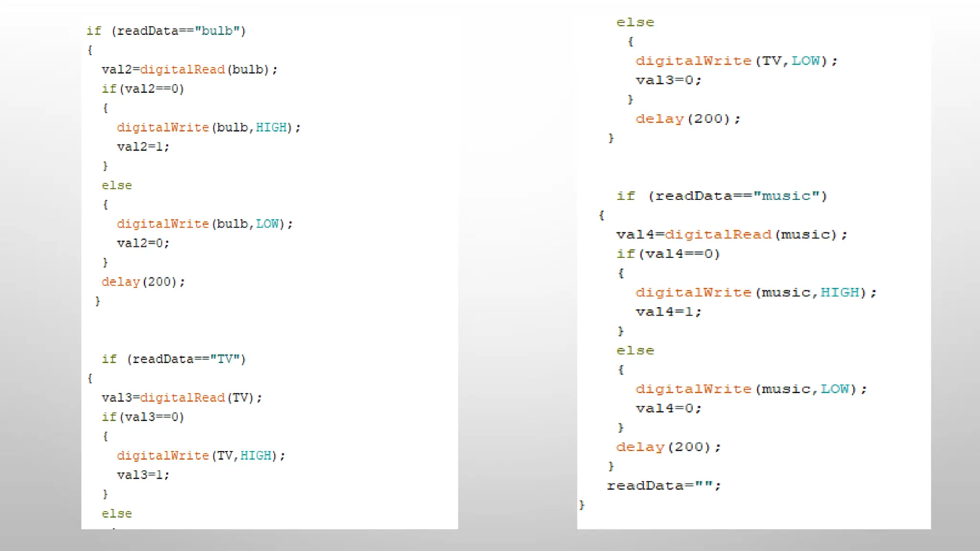Click the if(val4==0) condition
The width and height of the screenshot is (980, 551).
668,254
